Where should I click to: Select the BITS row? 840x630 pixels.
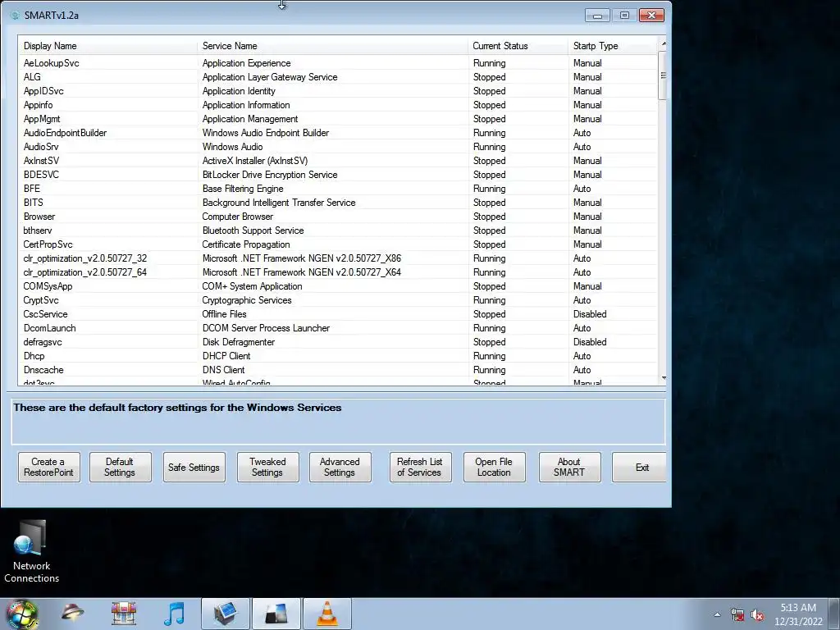337,203
